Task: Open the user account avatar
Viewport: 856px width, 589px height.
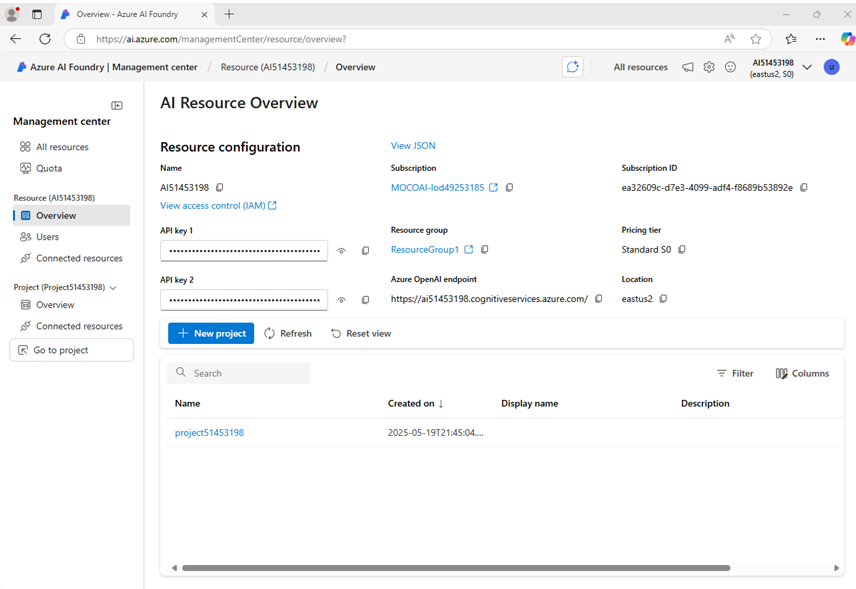Action: pyautogui.click(x=831, y=67)
